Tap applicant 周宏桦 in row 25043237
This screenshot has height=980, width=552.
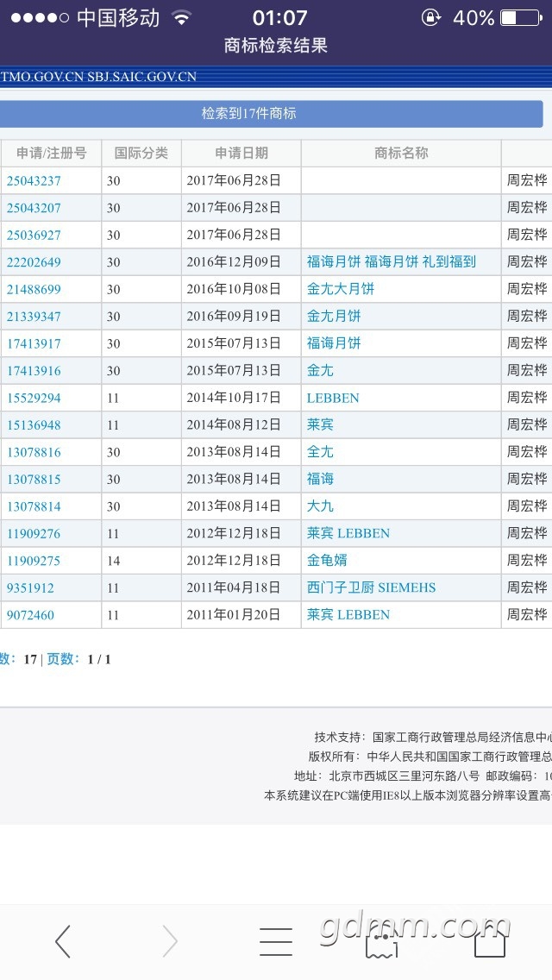(527, 180)
